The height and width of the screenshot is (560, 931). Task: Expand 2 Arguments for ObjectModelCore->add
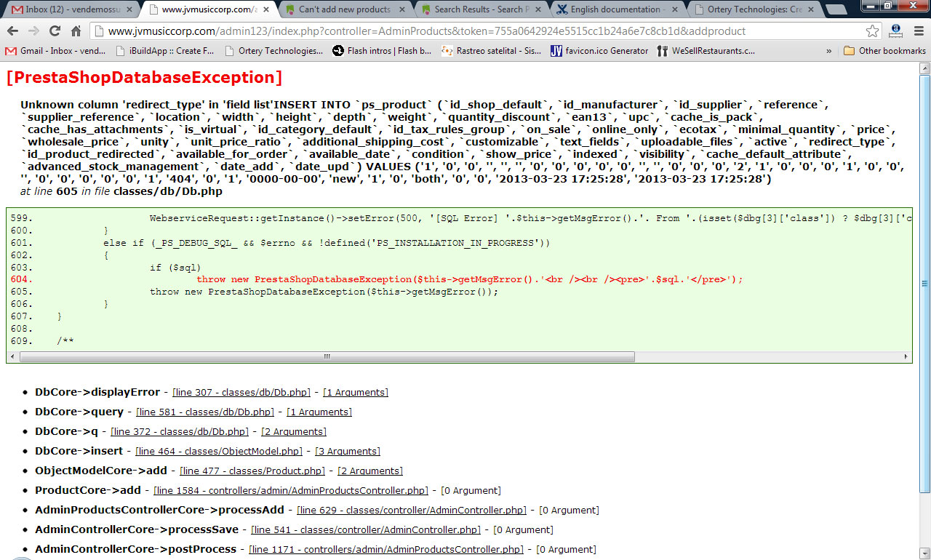[370, 471]
